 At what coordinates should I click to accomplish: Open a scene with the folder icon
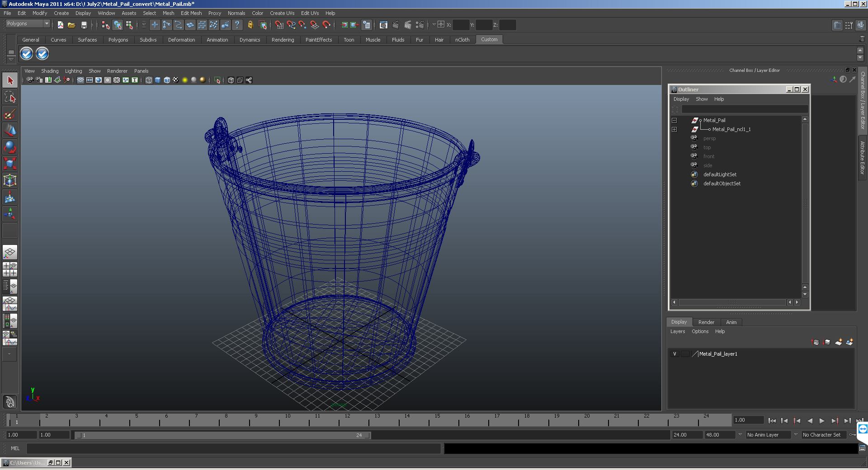tap(71, 25)
